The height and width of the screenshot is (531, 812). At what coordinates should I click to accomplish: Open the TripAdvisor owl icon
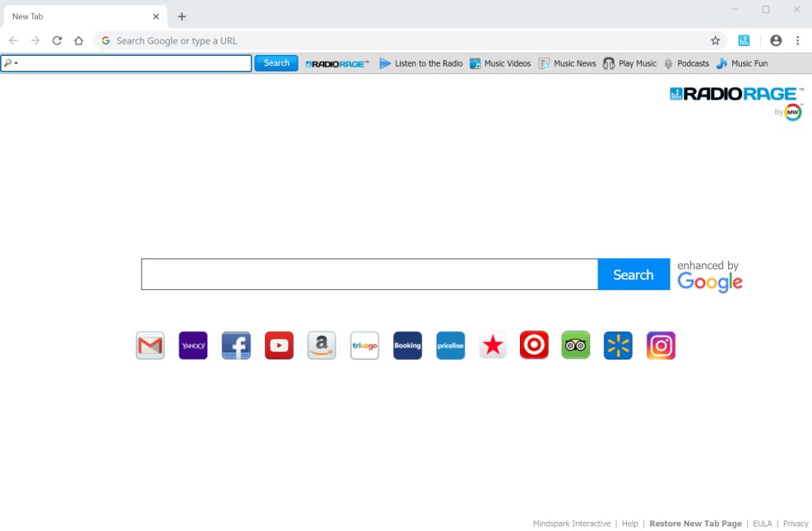(x=575, y=344)
